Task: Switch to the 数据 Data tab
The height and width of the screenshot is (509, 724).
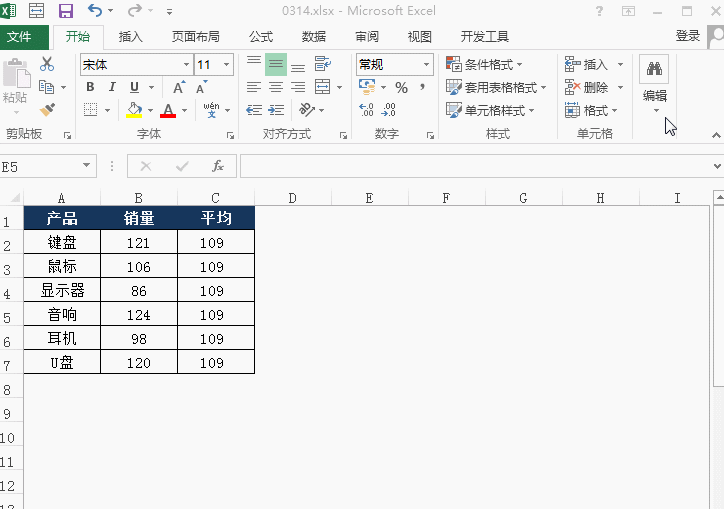Action: [x=314, y=37]
